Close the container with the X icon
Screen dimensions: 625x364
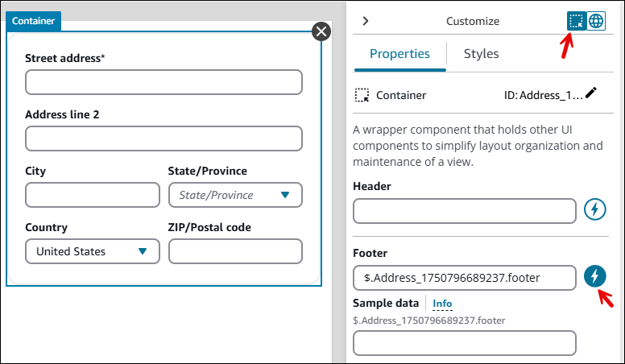click(x=321, y=31)
